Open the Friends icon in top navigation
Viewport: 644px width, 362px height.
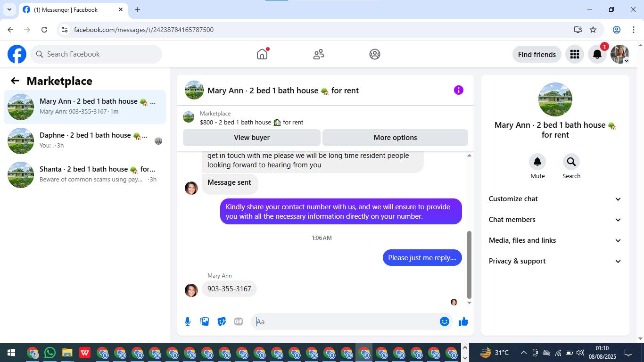coord(319,54)
